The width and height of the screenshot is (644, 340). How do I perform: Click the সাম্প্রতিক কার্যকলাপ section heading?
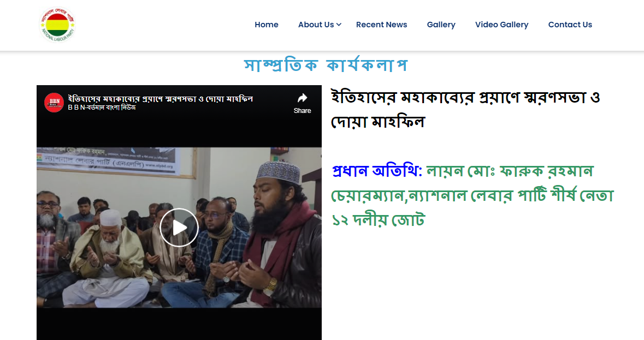[x=326, y=65]
